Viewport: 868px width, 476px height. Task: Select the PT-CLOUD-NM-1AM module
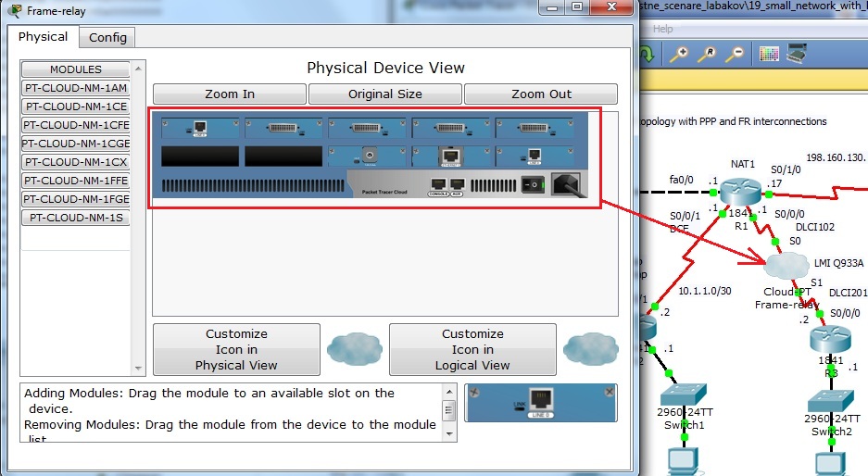[x=76, y=88]
